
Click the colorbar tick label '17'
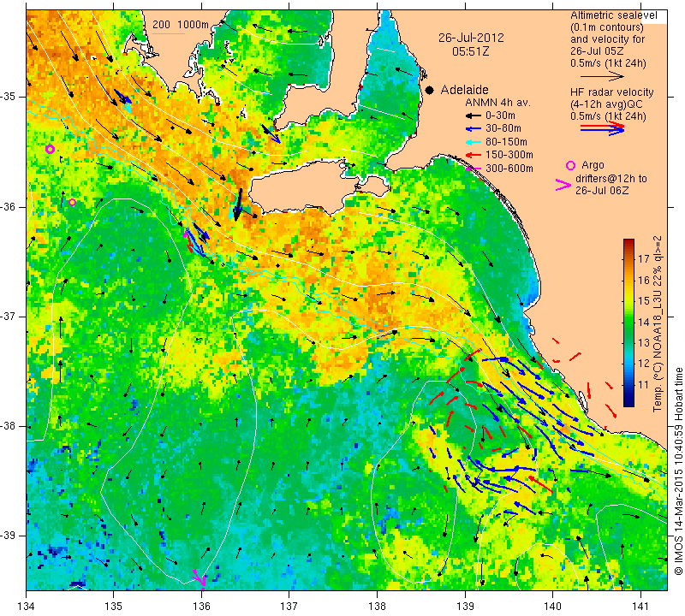(x=644, y=259)
